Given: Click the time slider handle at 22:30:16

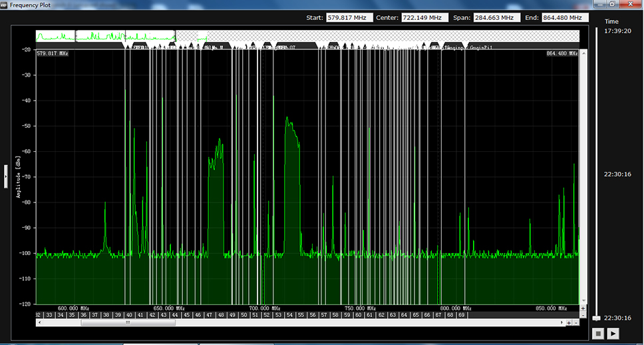Looking at the screenshot, I should [x=596, y=318].
